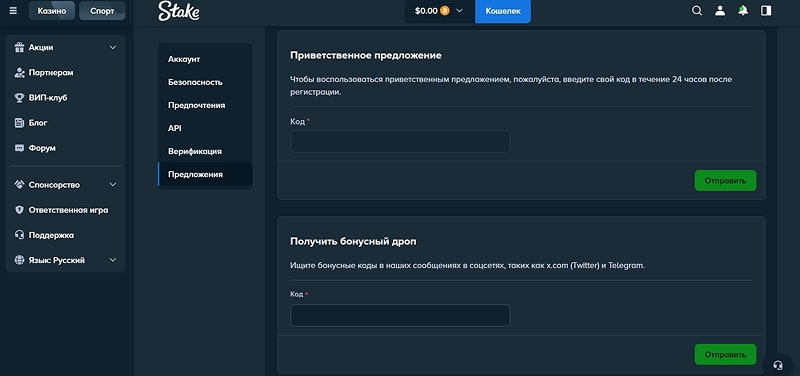The image size is (800, 376).
Task: Open Предпочтения settings section
Action: (205, 105)
